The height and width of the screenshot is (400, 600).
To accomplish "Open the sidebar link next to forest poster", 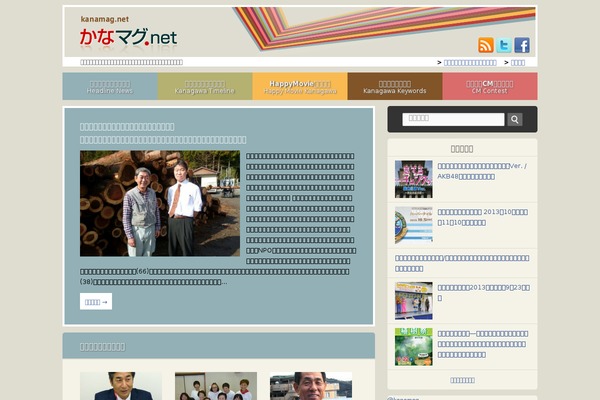I will coord(483,344).
